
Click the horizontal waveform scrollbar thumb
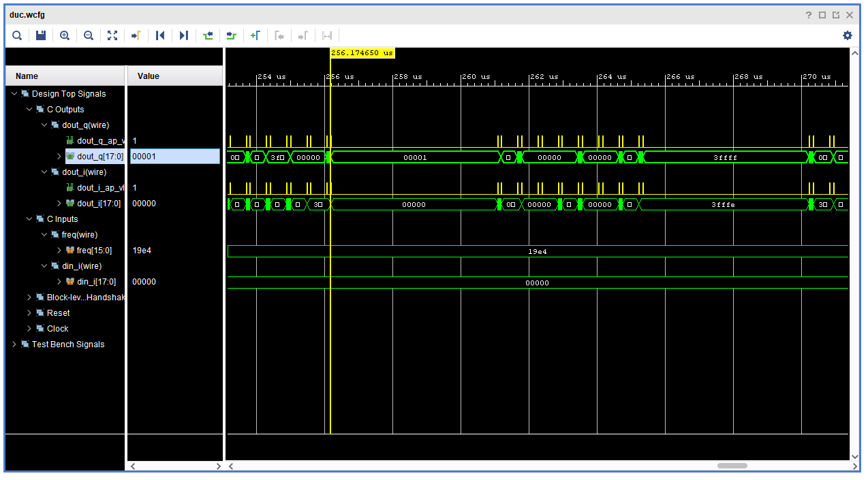pos(732,466)
